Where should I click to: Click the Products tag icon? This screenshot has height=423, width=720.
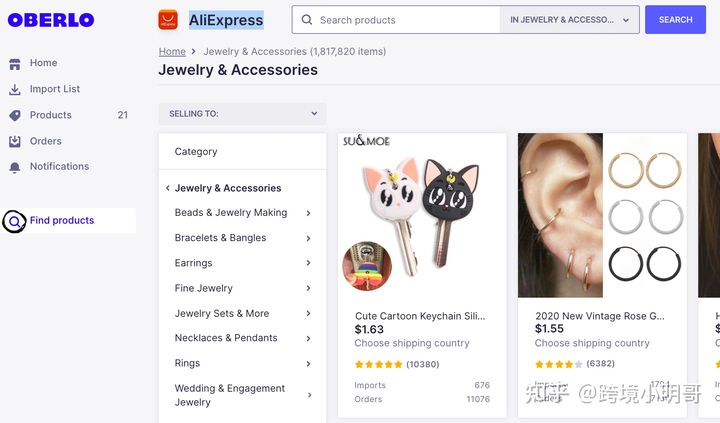15,115
